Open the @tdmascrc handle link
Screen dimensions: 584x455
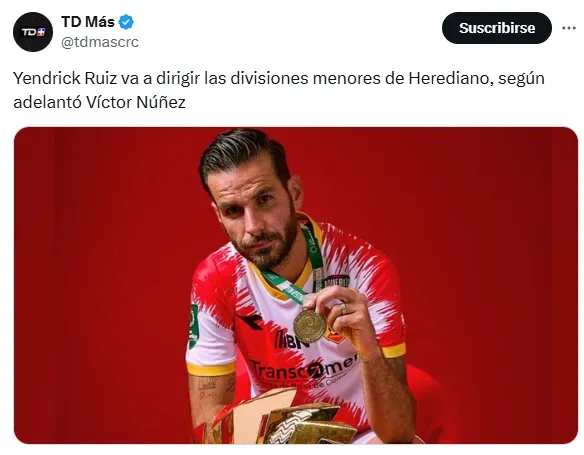coord(99,42)
